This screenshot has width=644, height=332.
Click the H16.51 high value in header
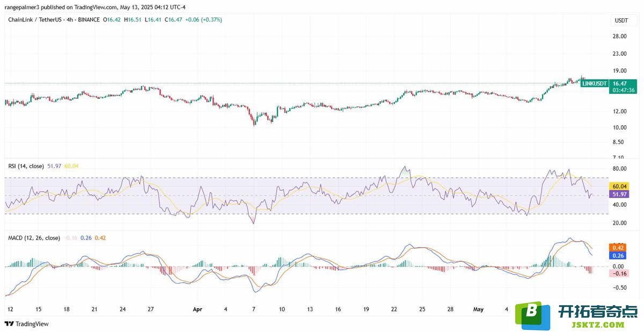click(x=134, y=20)
